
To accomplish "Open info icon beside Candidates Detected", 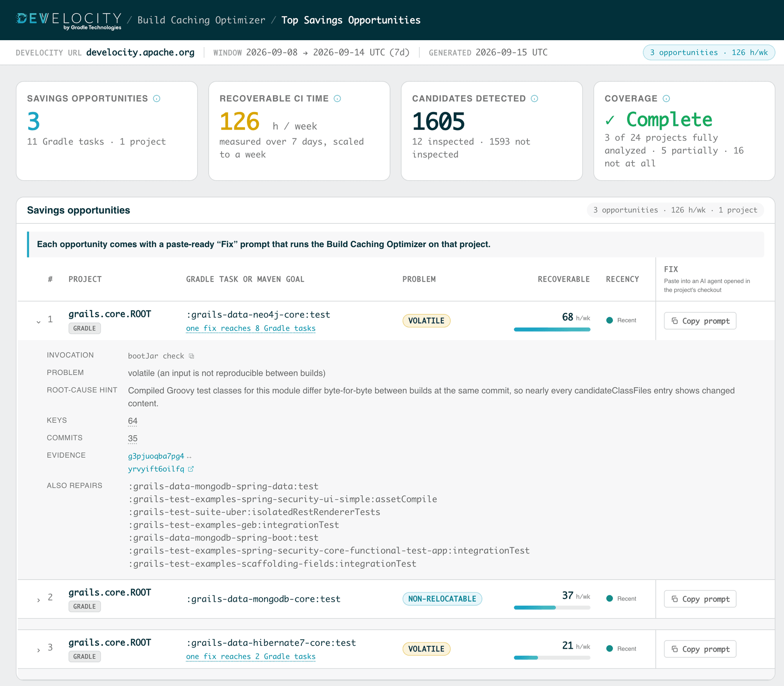I will click(535, 99).
